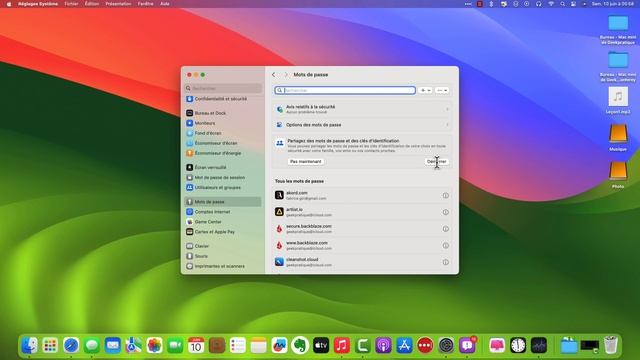Launch Evernote from the Dock
The height and width of the screenshot is (360, 640).
(x=300, y=345)
